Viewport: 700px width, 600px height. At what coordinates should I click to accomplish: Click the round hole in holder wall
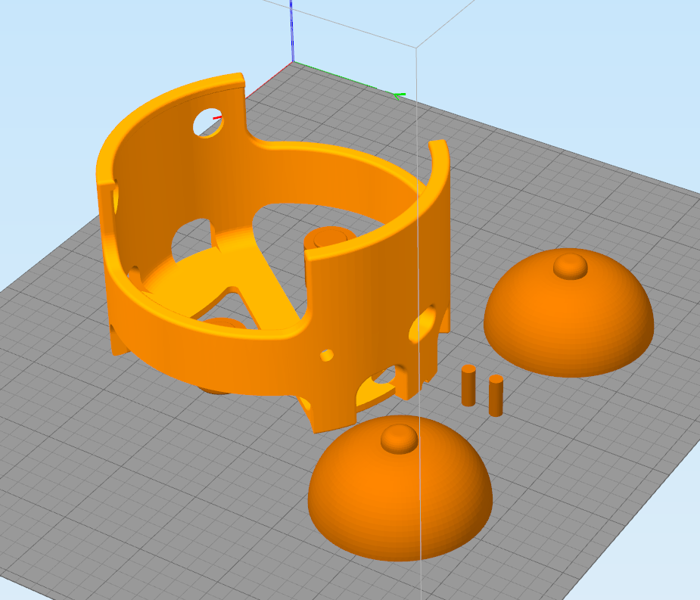208,123
